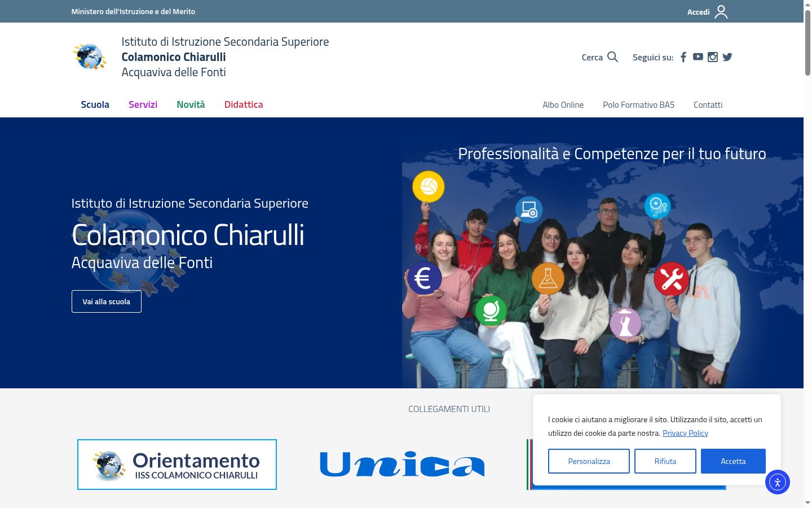Open the Instagram profile icon

(x=713, y=57)
